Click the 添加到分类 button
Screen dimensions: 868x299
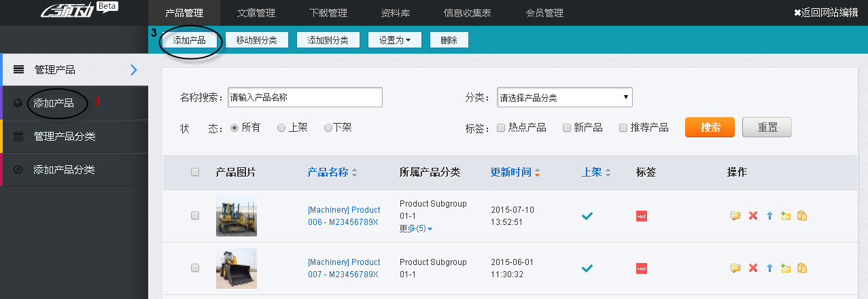pyautogui.click(x=328, y=40)
